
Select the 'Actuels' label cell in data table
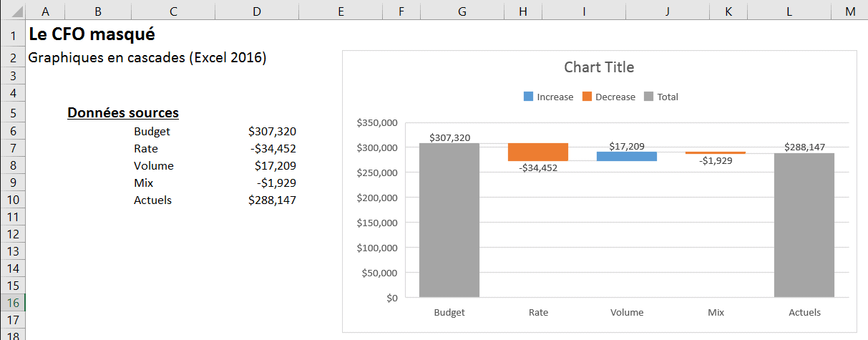pyautogui.click(x=152, y=200)
